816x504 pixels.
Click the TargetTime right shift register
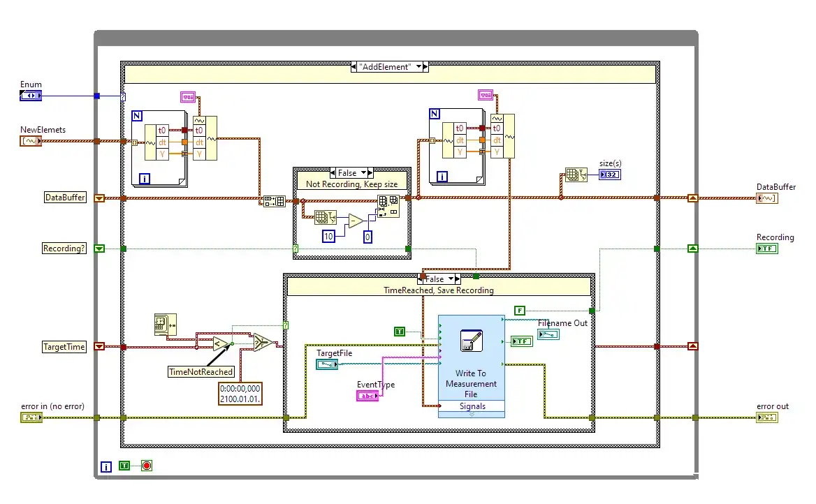click(x=692, y=346)
